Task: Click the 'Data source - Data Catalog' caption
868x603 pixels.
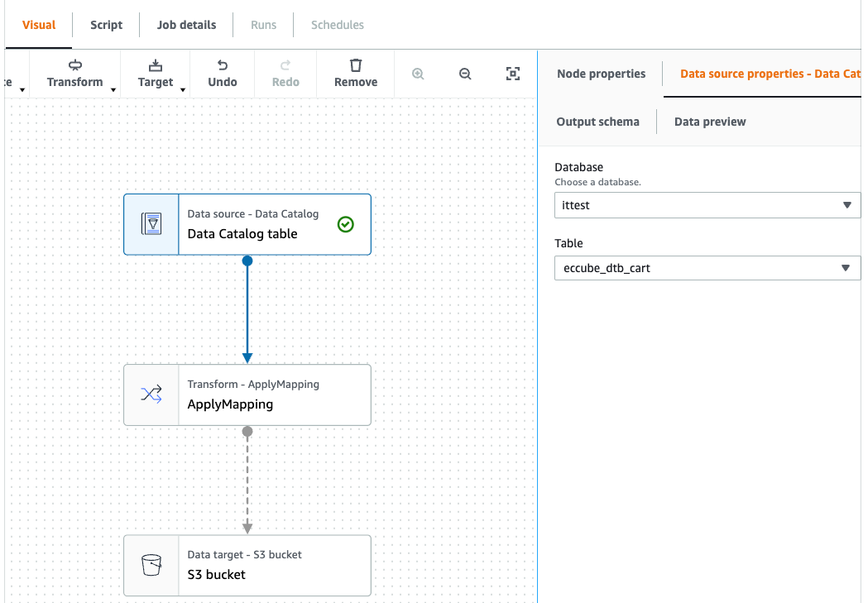Action: 253,213
